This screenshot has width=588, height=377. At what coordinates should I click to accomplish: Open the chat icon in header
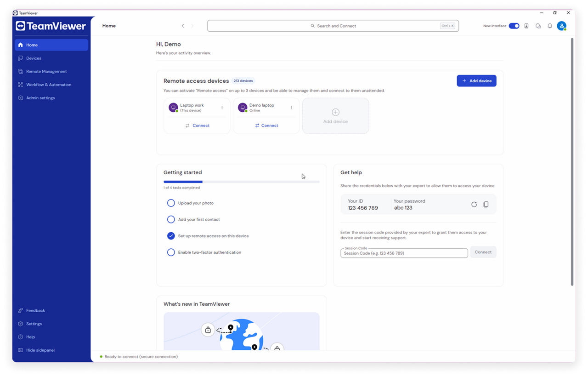tap(538, 26)
